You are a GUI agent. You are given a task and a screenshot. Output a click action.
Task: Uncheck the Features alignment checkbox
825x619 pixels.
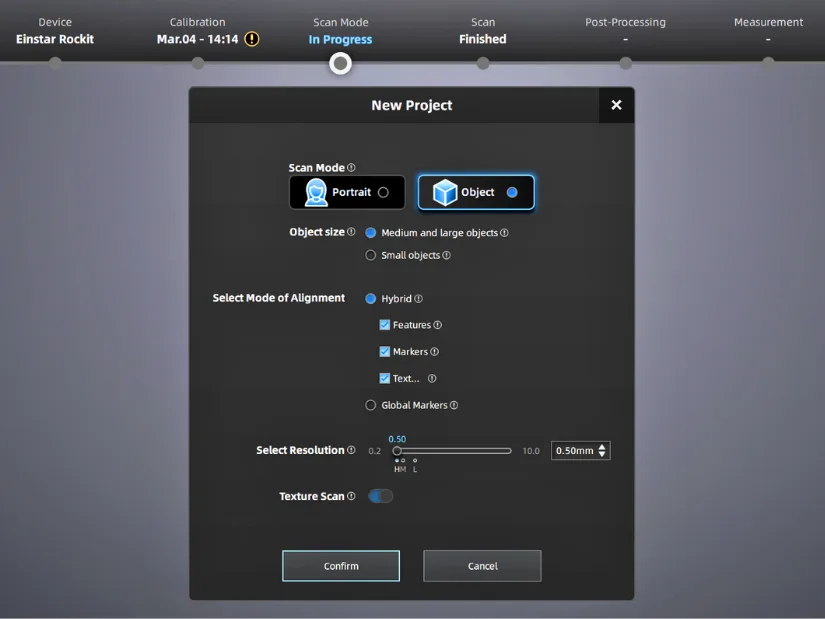(x=385, y=324)
